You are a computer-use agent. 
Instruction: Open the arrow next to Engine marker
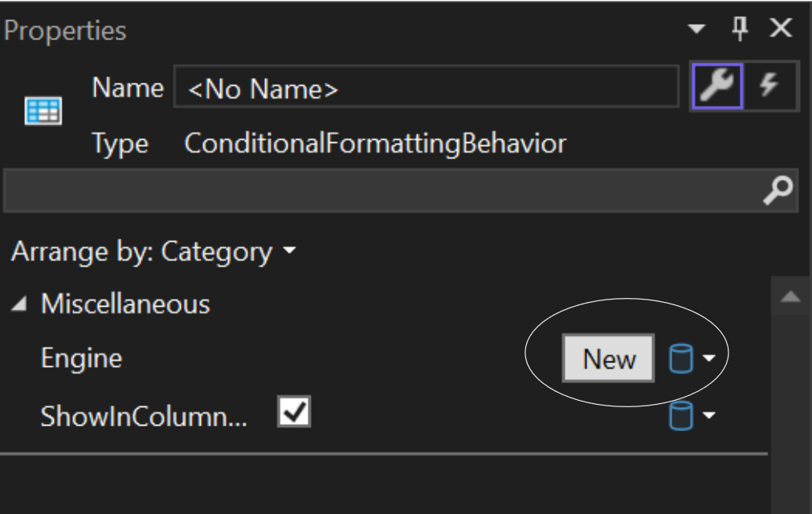coord(708,359)
